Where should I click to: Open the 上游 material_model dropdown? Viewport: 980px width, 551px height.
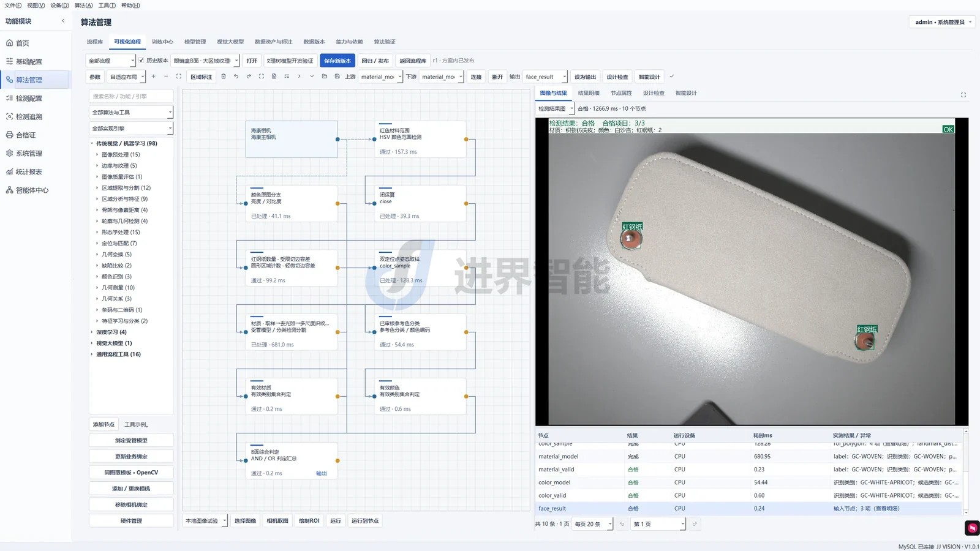click(380, 77)
